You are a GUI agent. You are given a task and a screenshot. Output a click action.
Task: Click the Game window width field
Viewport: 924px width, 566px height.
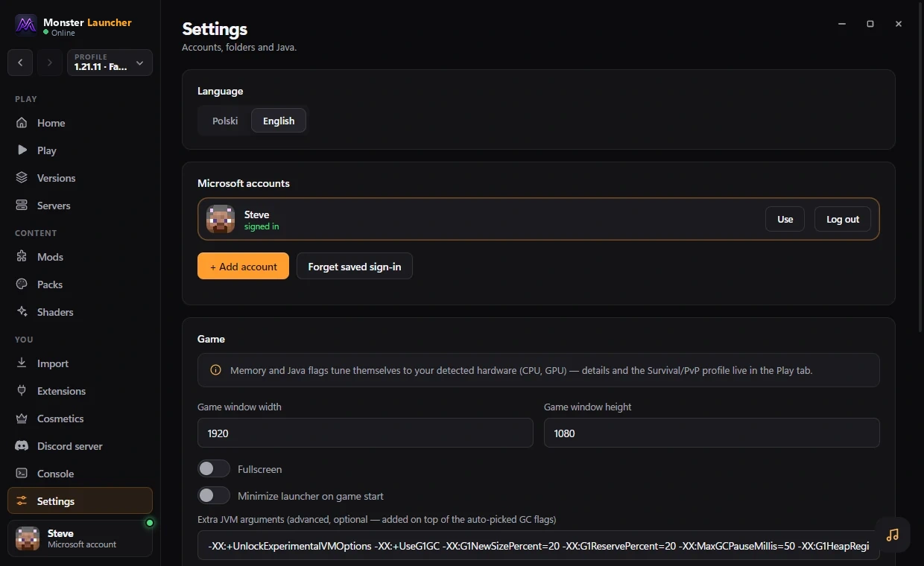365,433
